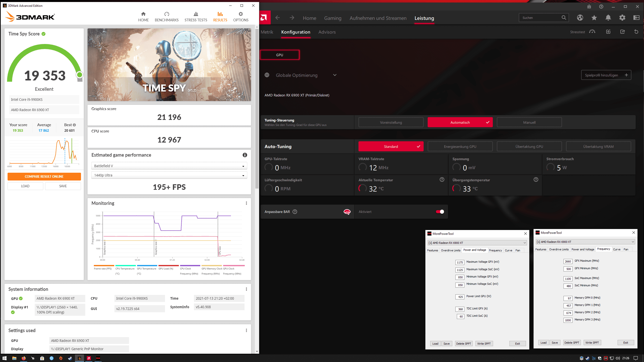Open the Monitoring panel three-dot menu
The width and height of the screenshot is (644, 362).
pos(246,203)
